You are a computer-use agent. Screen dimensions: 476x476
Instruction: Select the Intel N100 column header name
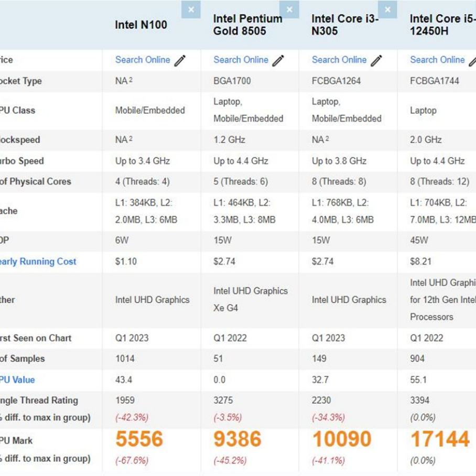[x=141, y=25]
